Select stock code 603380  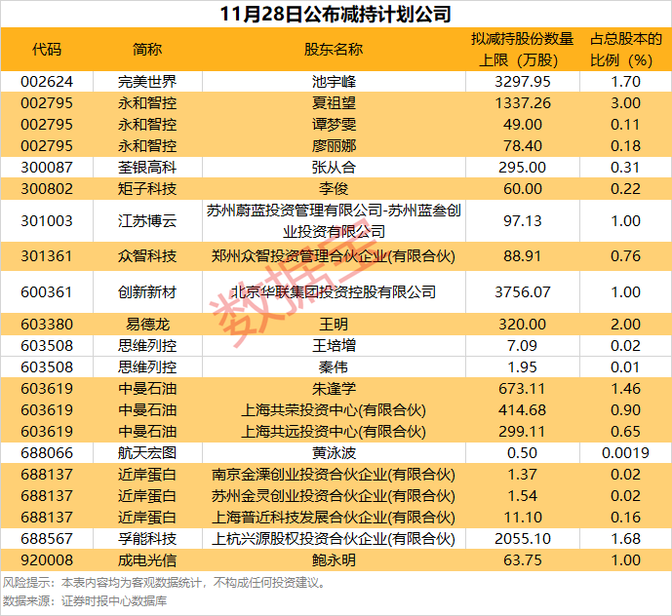pos(47,324)
